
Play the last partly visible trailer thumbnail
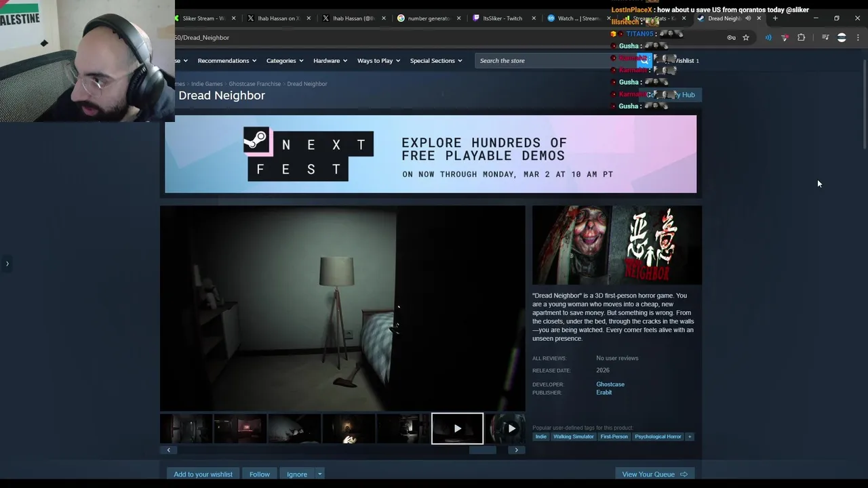click(506, 428)
